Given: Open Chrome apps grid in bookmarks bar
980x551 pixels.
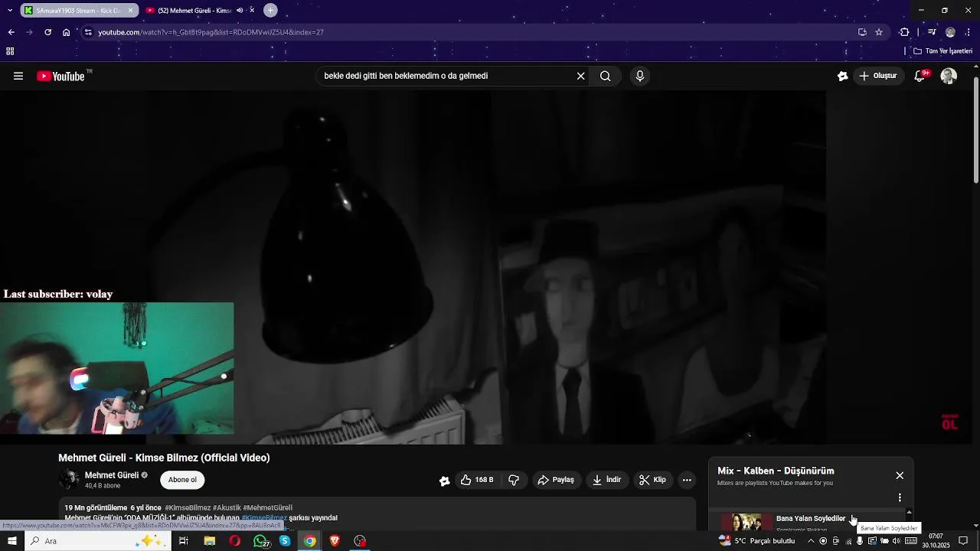Looking at the screenshot, I should (10, 51).
